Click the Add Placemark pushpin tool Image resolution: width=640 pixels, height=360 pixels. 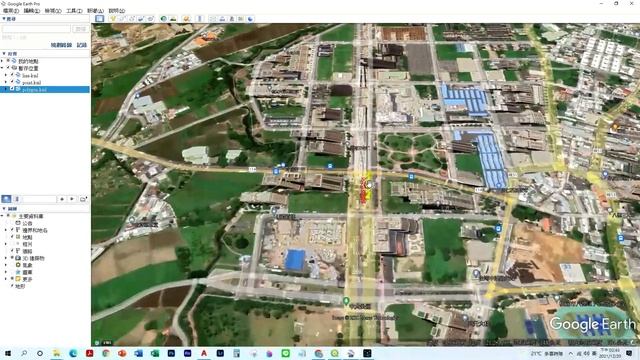click(x=113, y=19)
